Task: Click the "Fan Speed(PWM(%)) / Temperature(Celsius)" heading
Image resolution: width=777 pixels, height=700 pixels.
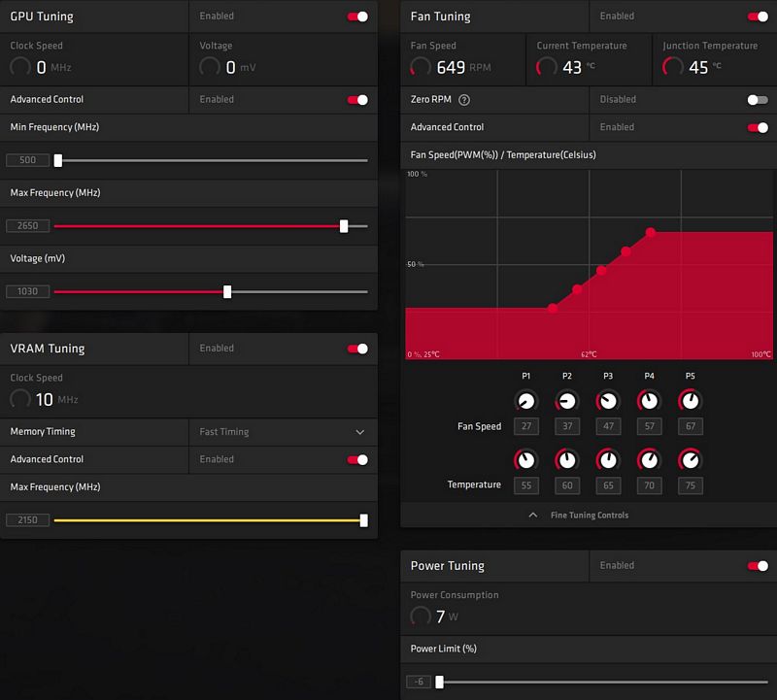Action: (x=503, y=155)
